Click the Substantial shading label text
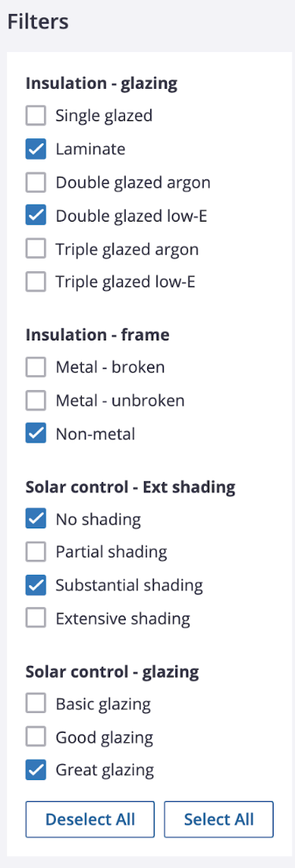 click(x=129, y=585)
